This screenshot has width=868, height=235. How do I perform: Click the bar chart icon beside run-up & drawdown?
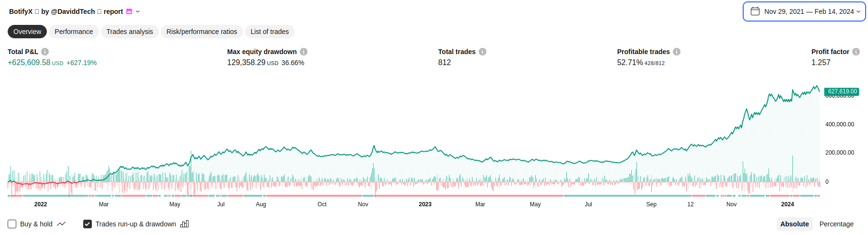click(185, 224)
